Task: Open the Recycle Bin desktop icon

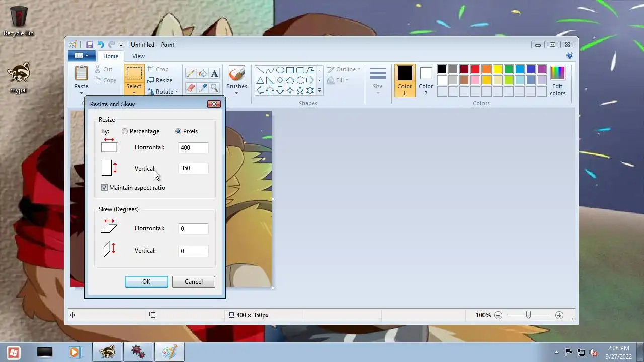Action: 19,21
